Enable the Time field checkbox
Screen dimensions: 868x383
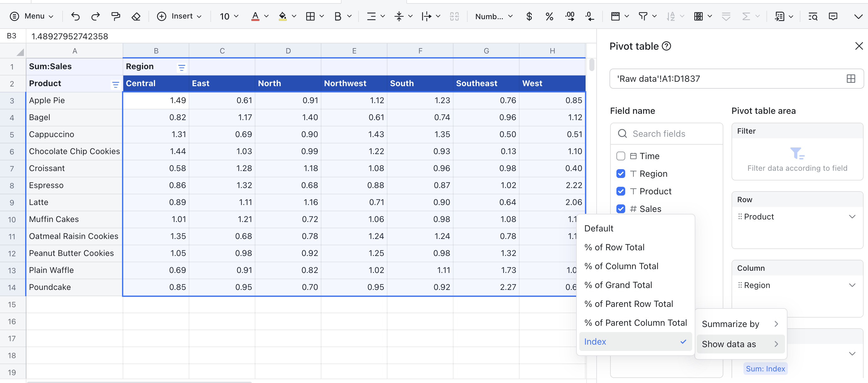coord(621,156)
